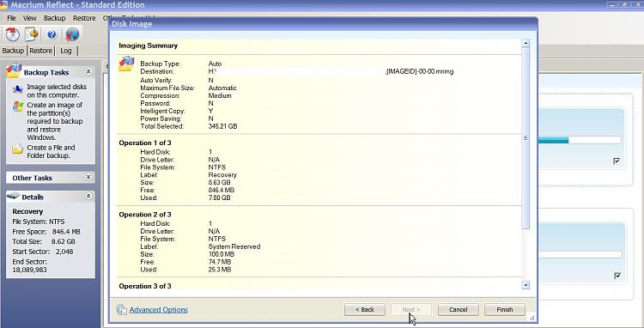644x328 pixels.
Task: Click the blue question mark help icon
Action: pos(52,34)
